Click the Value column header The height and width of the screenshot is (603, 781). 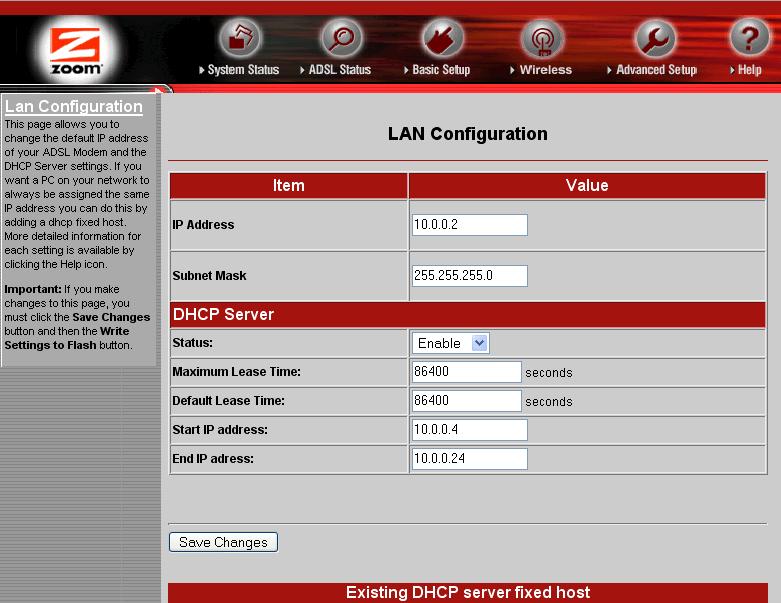point(587,186)
